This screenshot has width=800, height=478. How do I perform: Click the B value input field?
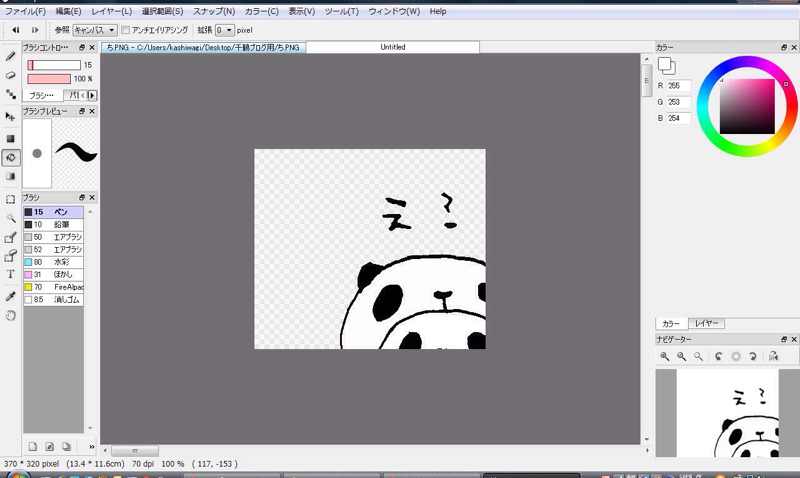678,118
